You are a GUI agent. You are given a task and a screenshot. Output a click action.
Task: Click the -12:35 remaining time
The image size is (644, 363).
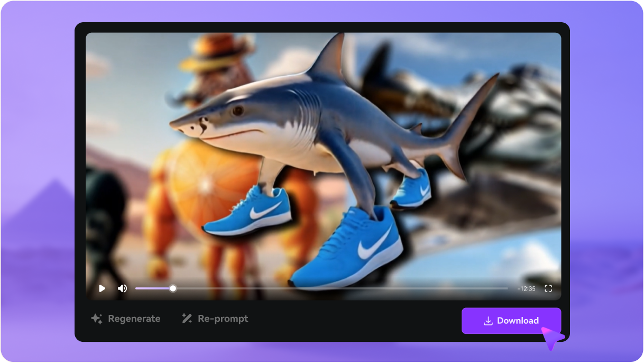[x=527, y=289]
